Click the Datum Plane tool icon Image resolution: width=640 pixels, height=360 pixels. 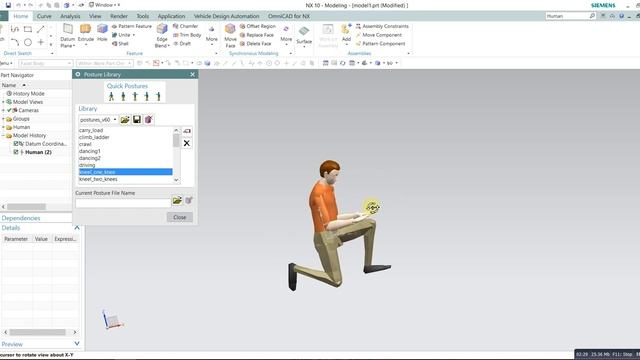coord(68,29)
